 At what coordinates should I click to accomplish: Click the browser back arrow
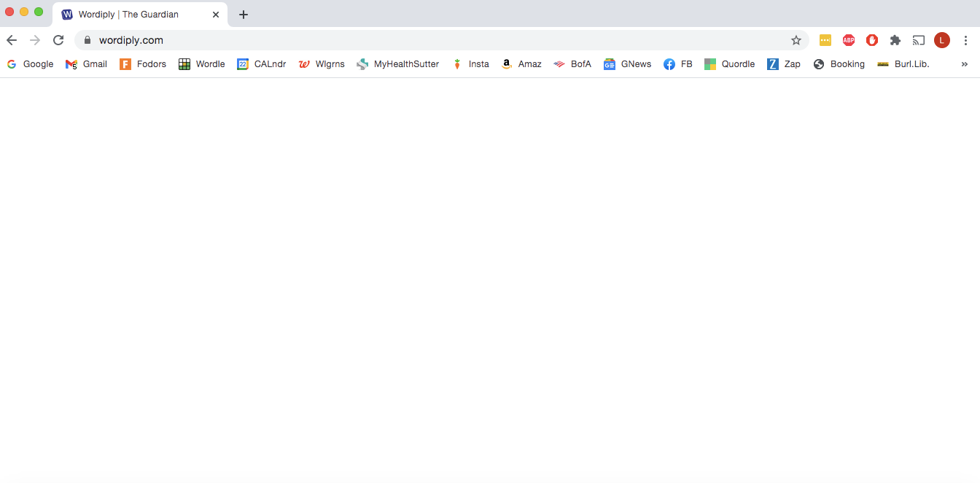(12, 40)
